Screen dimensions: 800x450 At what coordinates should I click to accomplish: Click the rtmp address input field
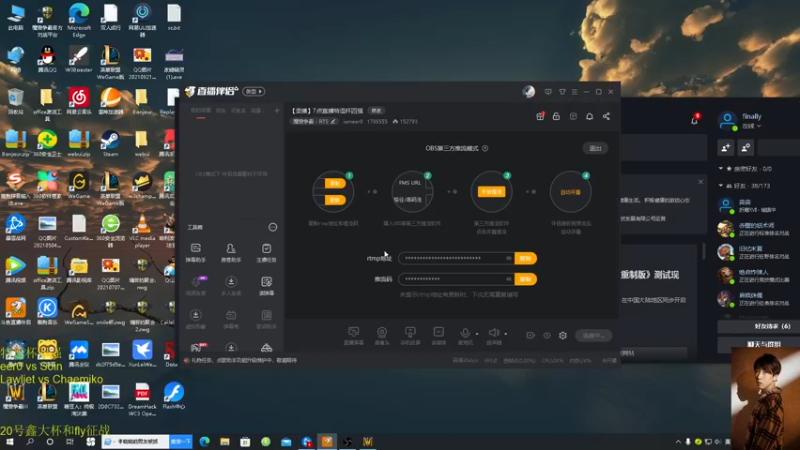[x=456, y=258]
